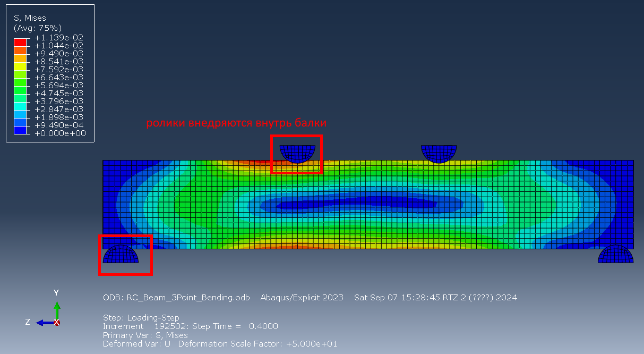The height and width of the screenshot is (354, 644).
Task: Click the 'Abaqus/Explicit 2023' label
Action: 302,298
